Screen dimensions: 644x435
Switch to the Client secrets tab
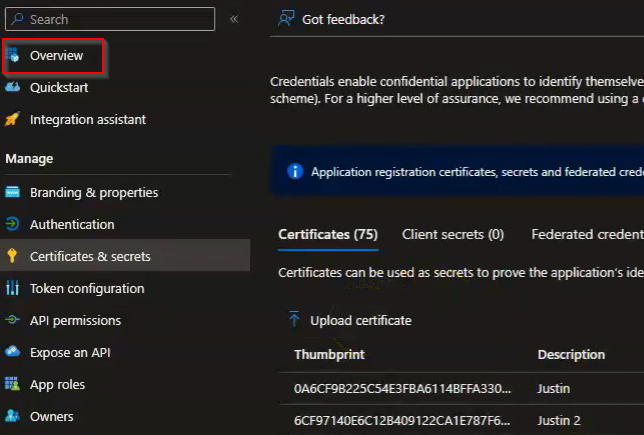coord(452,235)
